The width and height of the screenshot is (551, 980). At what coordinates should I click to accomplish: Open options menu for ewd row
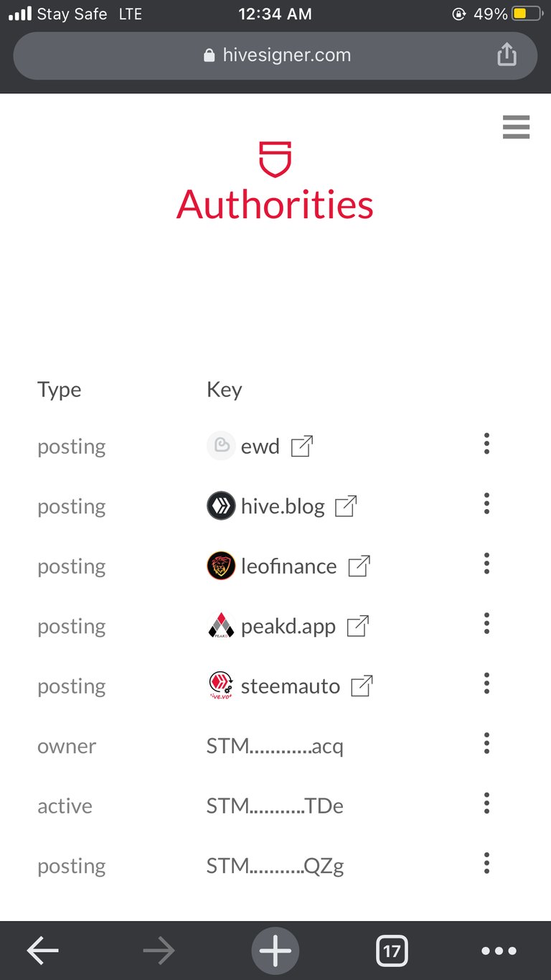coord(486,444)
